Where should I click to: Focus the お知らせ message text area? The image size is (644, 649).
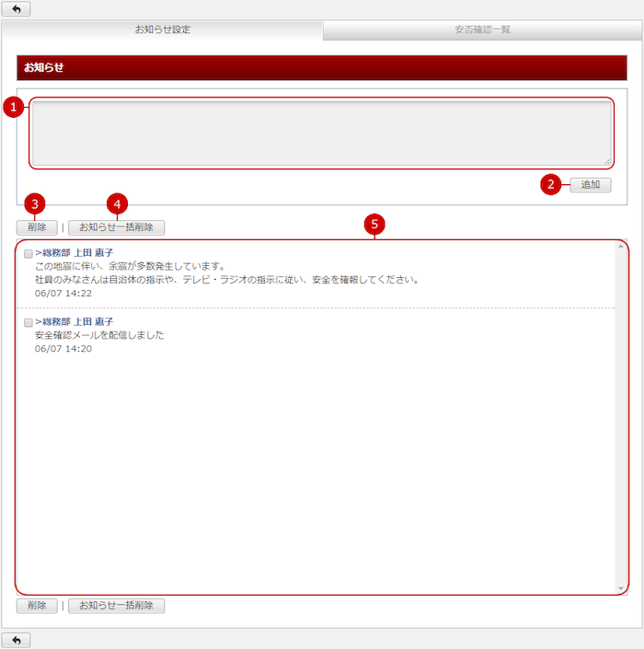click(x=320, y=133)
